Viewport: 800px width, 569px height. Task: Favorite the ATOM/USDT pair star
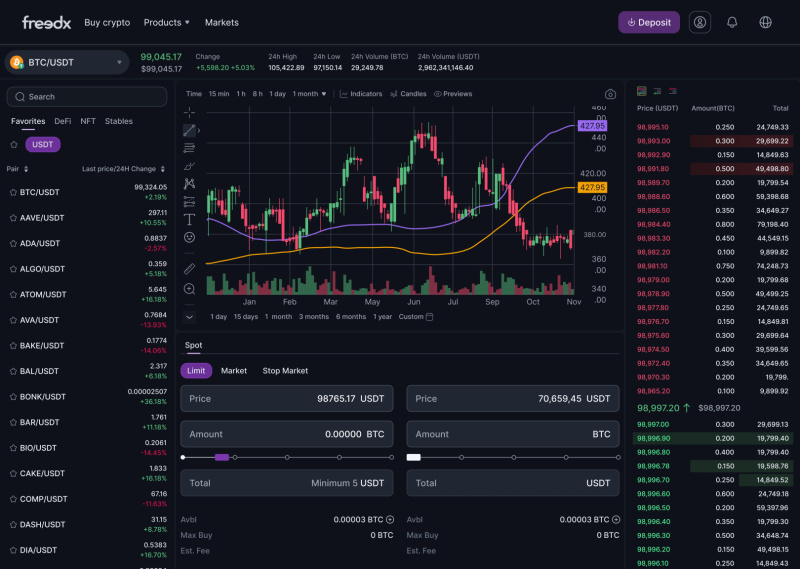tap(13, 294)
